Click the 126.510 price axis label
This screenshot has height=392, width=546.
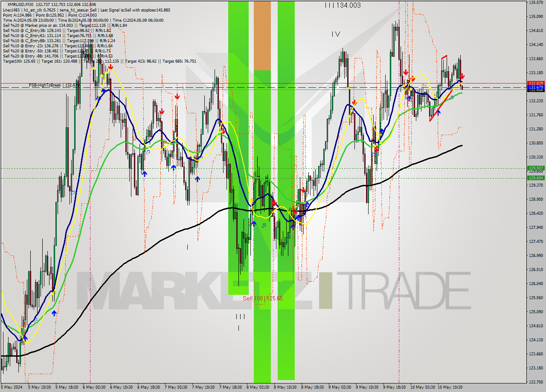pyautogui.click(x=535, y=270)
